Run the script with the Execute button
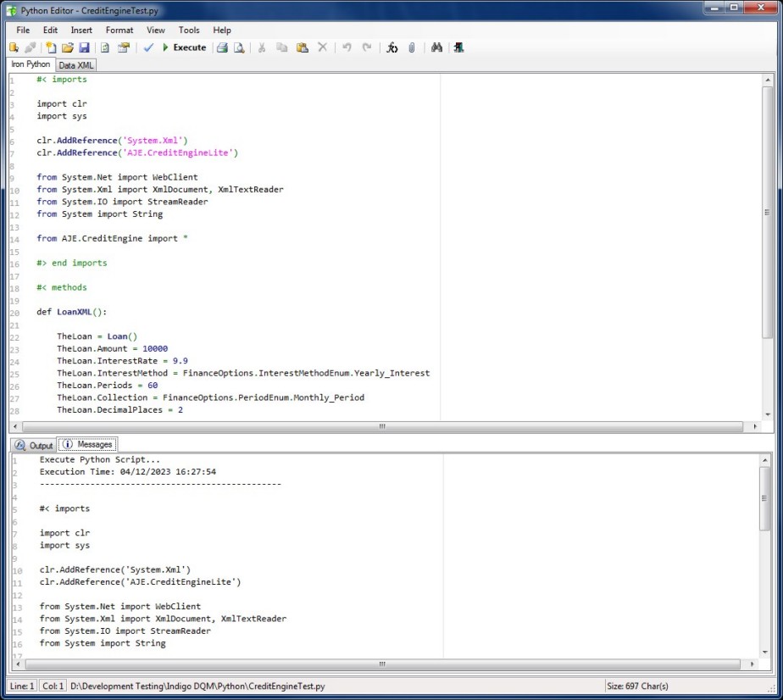The height and width of the screenshot is (700, 783). [184, 48]
